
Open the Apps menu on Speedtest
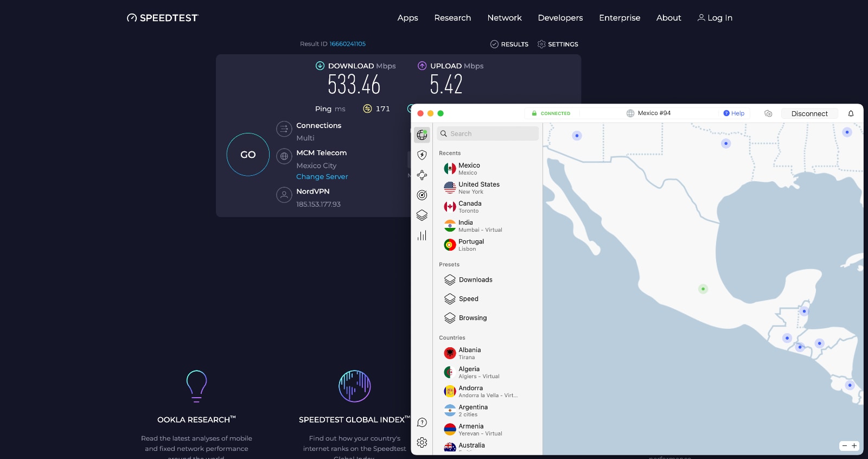[407, 18]
